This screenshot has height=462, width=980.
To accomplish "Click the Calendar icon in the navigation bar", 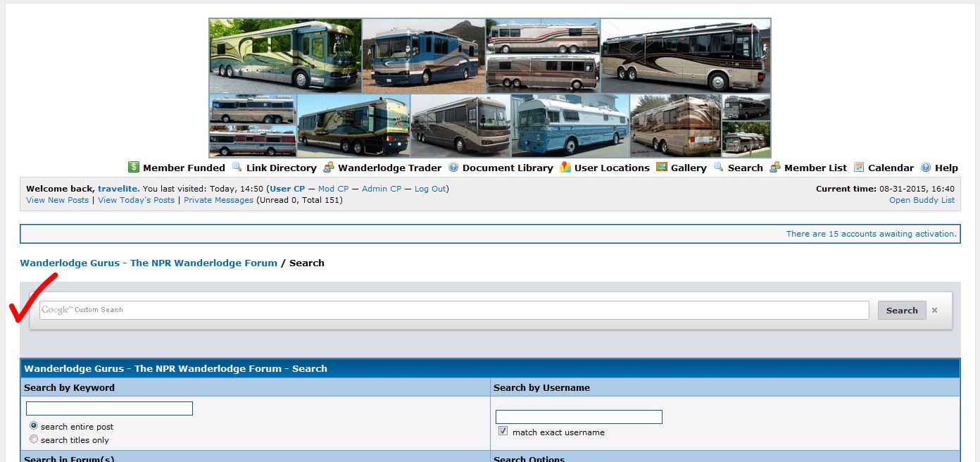I will [x=859, y=168].
